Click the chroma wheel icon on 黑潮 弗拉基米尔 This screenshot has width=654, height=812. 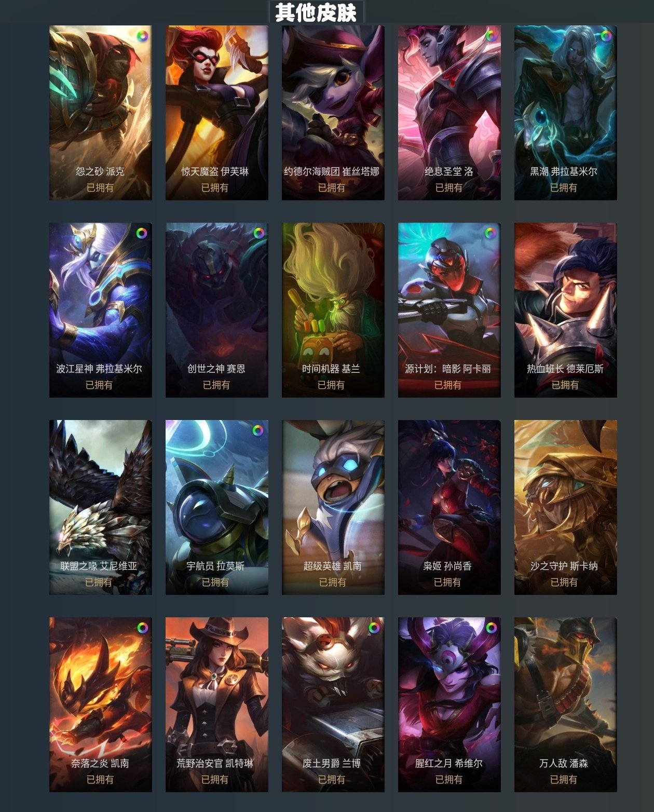click(x=607, y=36)
